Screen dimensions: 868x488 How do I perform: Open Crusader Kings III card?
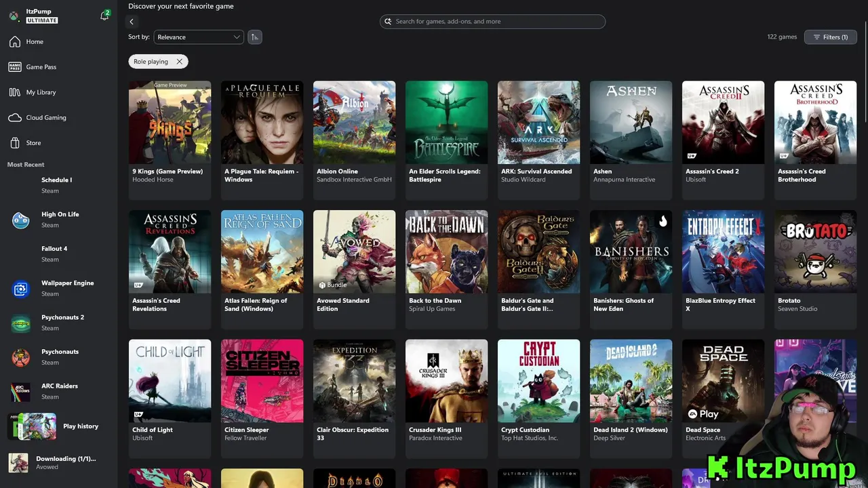(x=446, y=399)
